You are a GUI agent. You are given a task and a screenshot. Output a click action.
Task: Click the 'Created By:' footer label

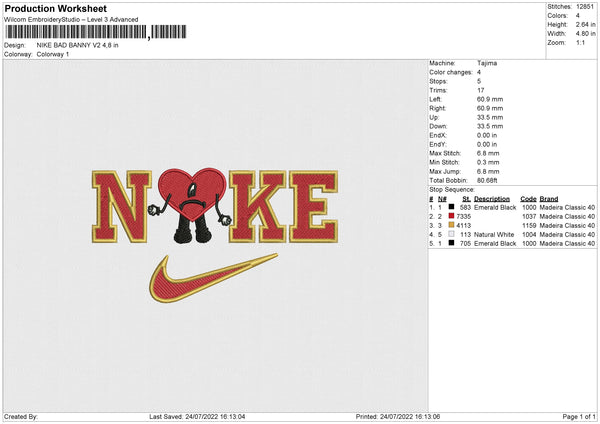21,417
